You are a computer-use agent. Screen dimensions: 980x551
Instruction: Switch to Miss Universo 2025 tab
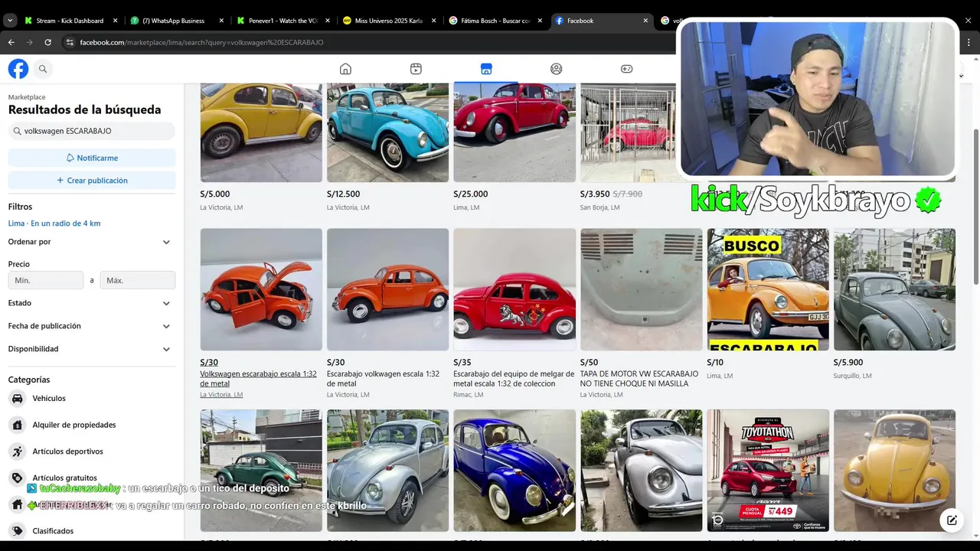388,21
